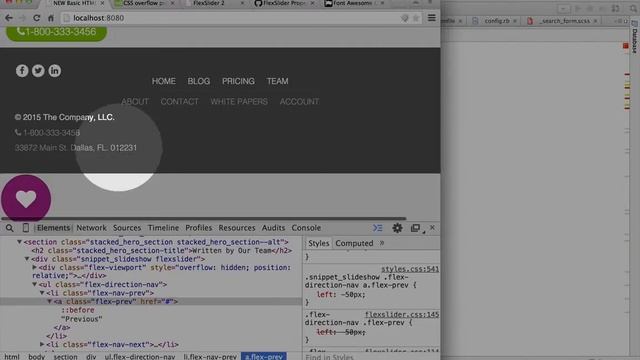Open config.rb tab in the editor window

tap(497, 21)
